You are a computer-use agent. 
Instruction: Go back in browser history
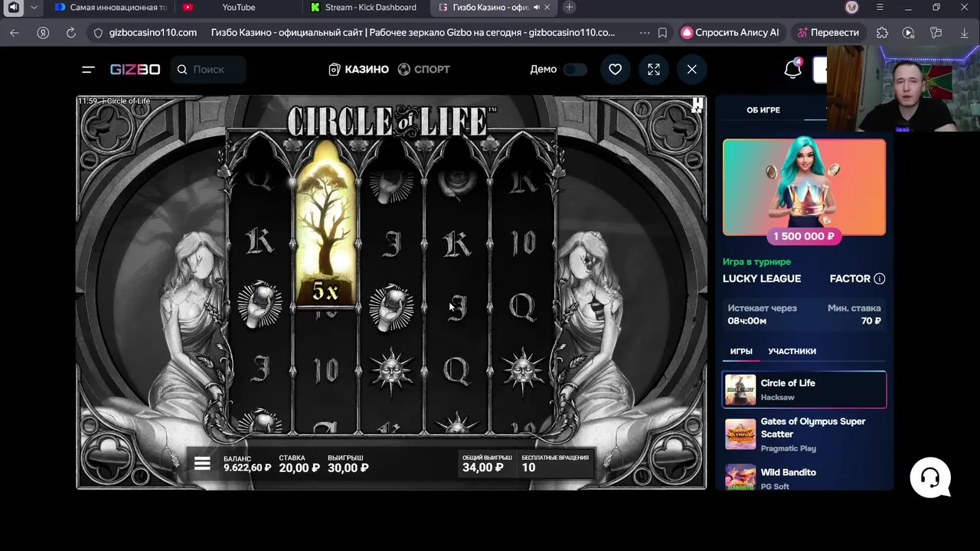click(x=14, y=33)
